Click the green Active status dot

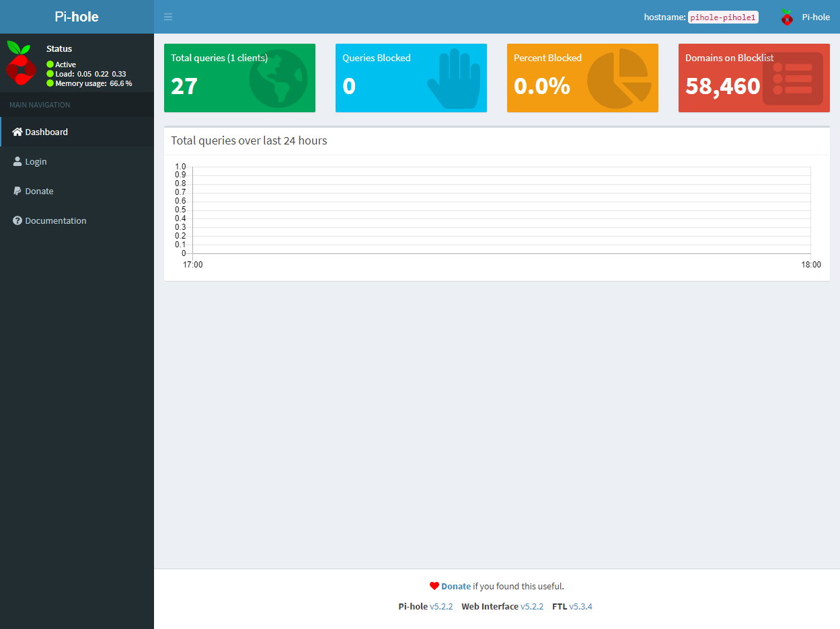50,65
